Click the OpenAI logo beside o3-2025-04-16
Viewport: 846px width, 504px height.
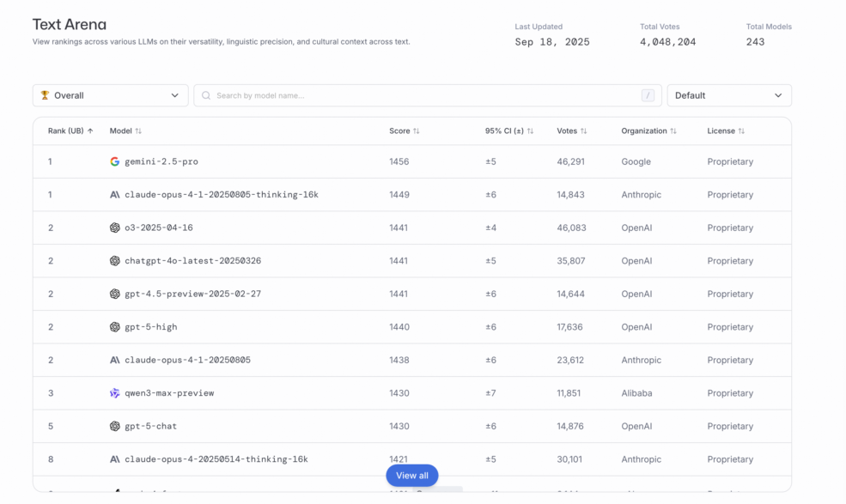coord(115,228)
